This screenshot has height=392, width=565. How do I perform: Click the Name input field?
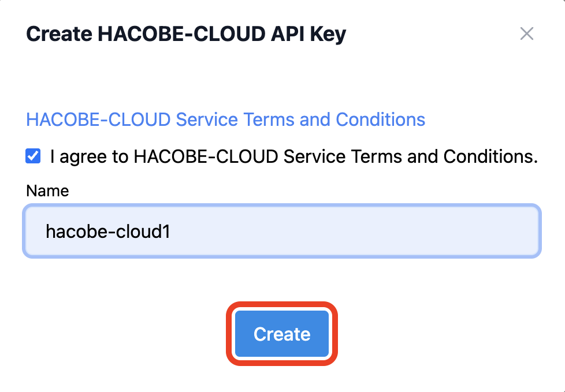282,231
